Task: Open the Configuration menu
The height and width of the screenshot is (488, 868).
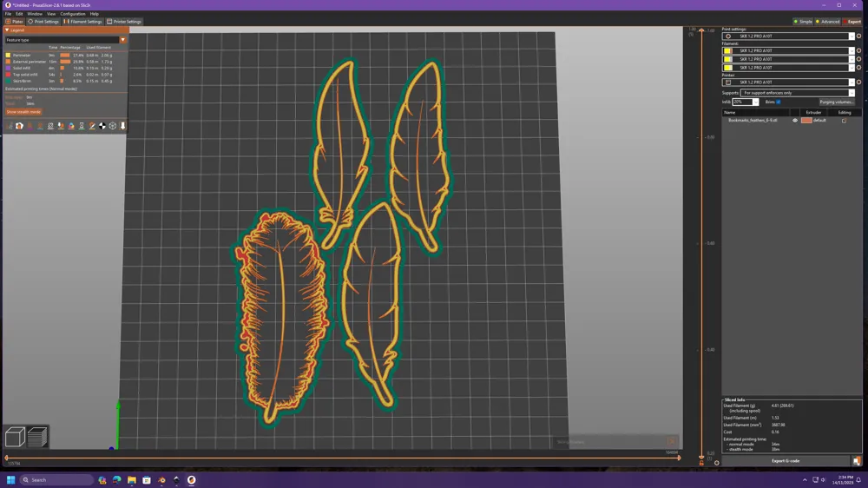Action: click(x=73, y=14)
